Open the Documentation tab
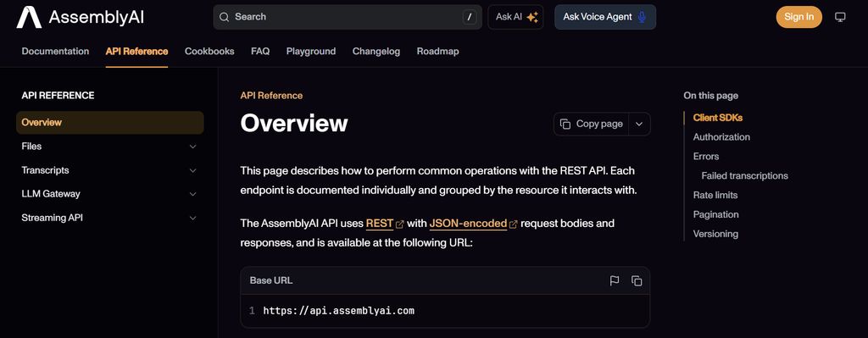 (55, 52)
